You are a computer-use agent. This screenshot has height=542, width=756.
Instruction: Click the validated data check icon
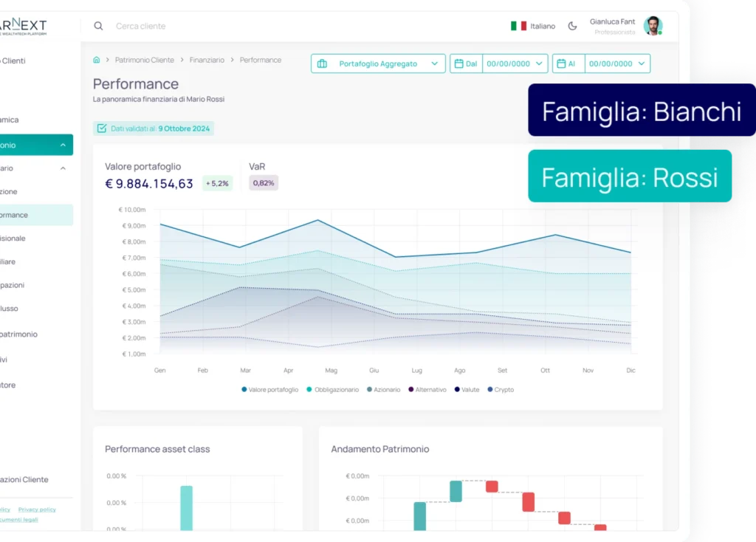[x=102, y=128]
